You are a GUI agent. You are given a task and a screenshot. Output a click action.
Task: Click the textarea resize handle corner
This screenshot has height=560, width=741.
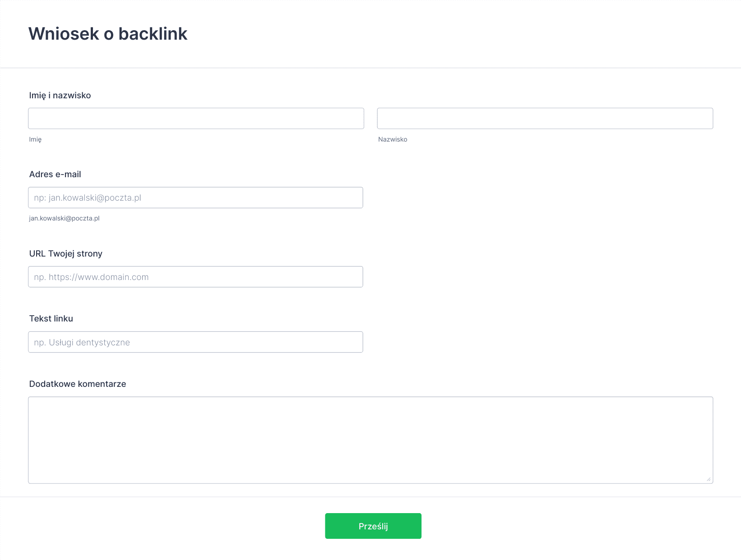coord(709,479)
